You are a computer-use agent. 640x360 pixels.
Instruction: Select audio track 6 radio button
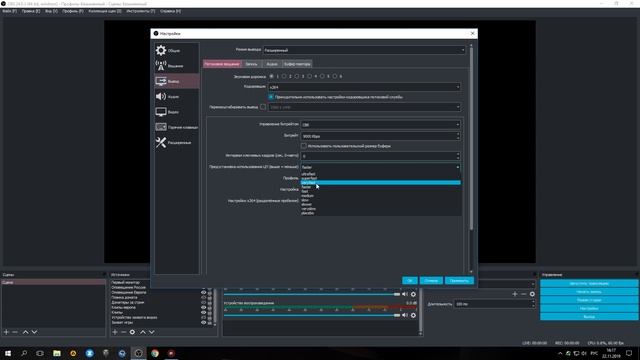point(335,76)
